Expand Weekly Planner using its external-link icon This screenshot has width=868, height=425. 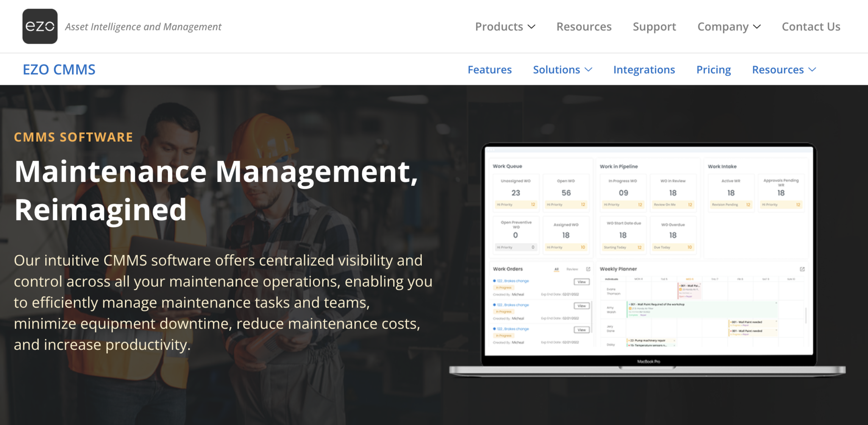pyautogui.click(x=801, y=268)
